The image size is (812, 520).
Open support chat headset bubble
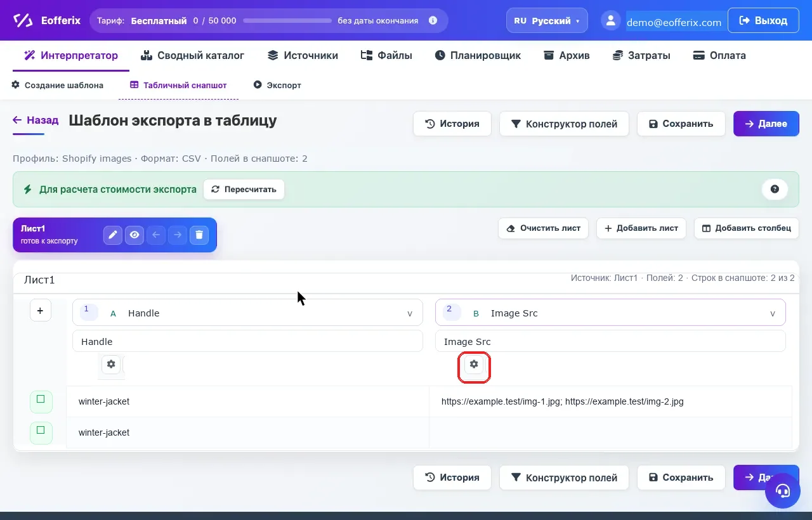(x=782, y=491)
